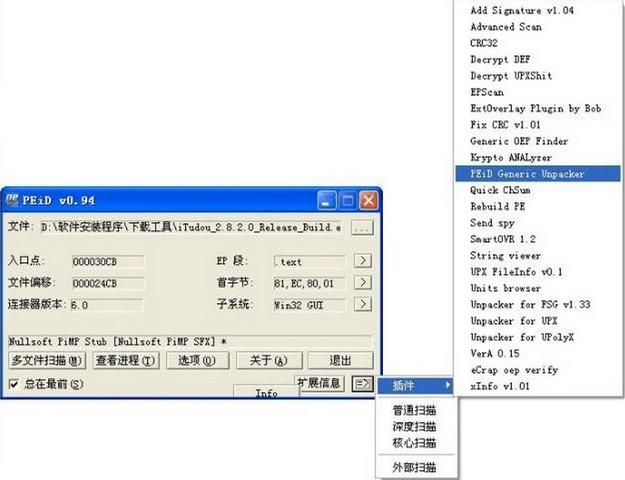Click subsystem field Win32 GUI
The width and height of the screenshot is (625, 480).
pyautogui.click(x=310, y=305)
